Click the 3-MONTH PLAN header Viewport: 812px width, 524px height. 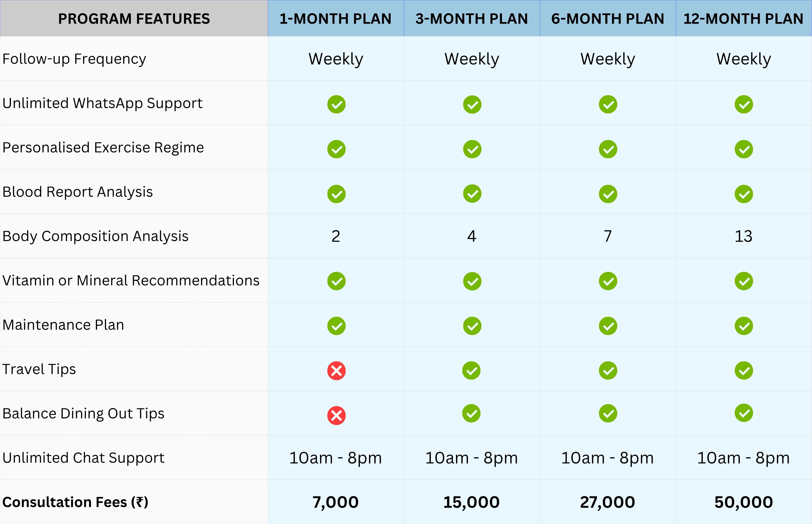coord(472,19)
